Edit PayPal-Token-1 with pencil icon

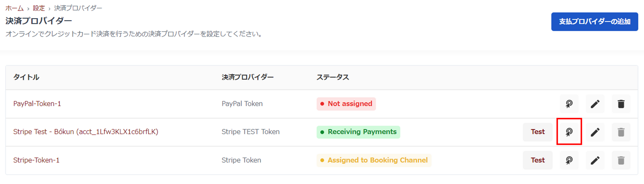click(595, 104)
